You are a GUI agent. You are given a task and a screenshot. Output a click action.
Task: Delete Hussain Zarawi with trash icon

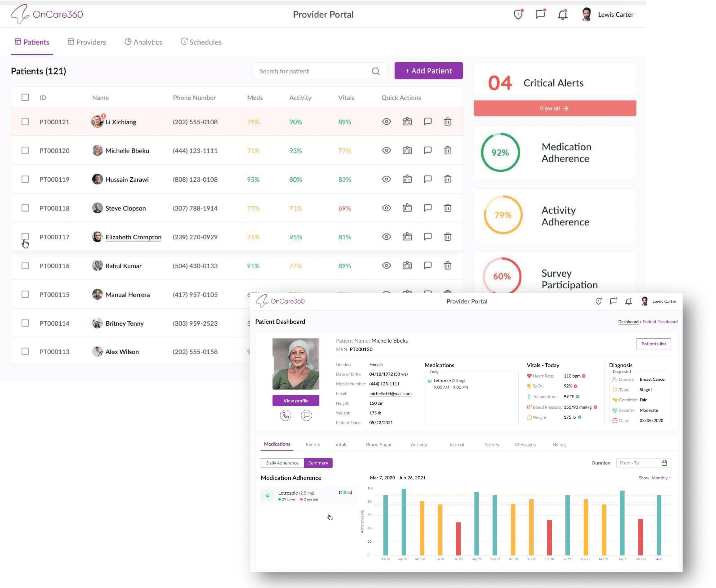447,179
